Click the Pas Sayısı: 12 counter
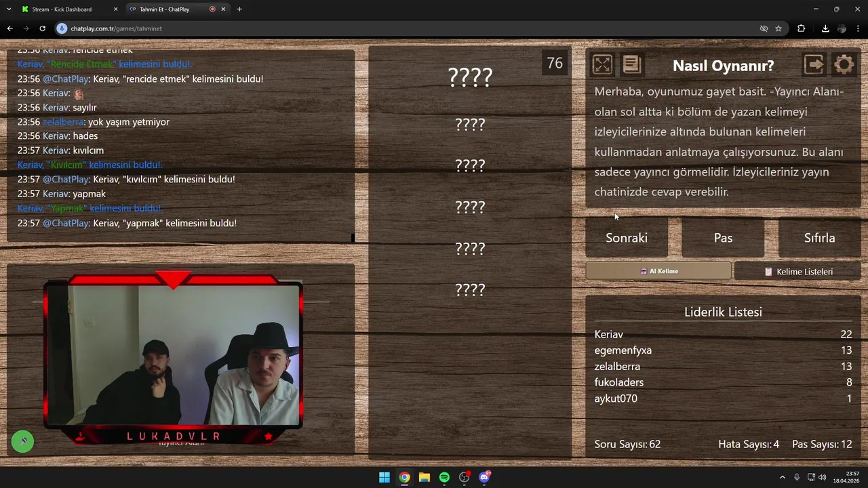This screenshot has height=488, width=868. tap(822, 445)
